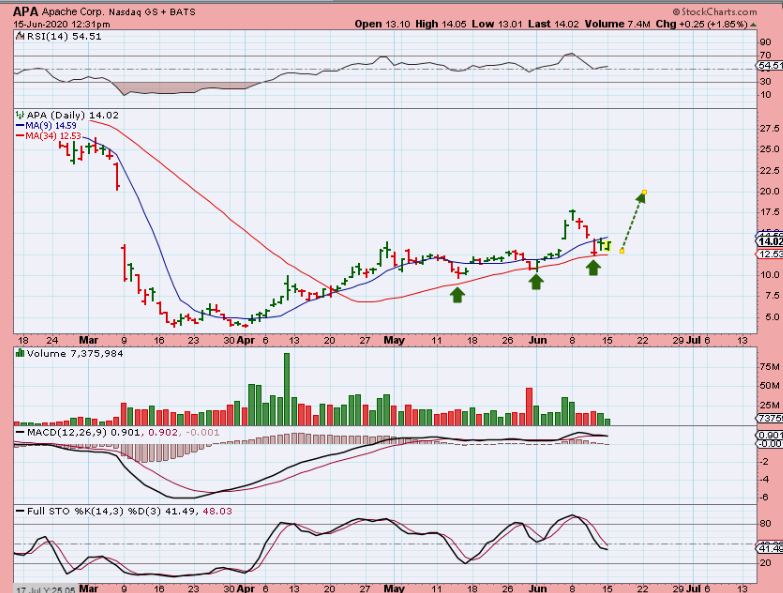The image size is (783, 593).
Task: Click the tall red volume bar in late May
Action: point(529,406)
